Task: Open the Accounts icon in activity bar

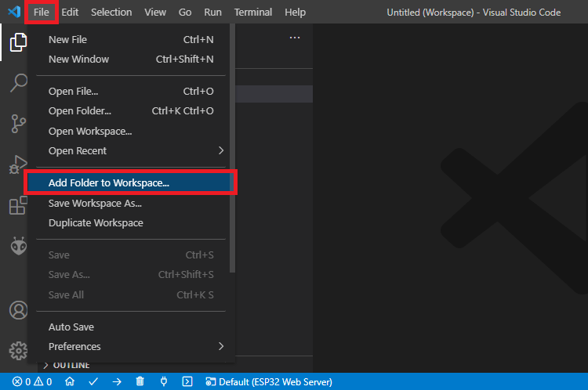Action: (x=17, y=310)
